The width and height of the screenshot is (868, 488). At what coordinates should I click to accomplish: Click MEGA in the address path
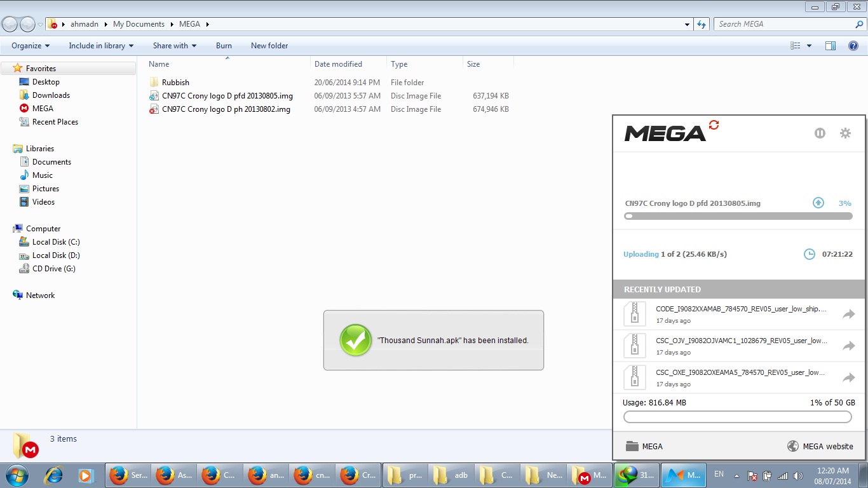pyautogui.click(x=189, y=24)
